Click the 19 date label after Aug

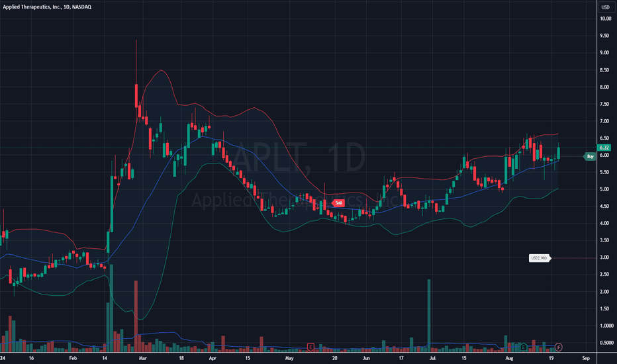[x=551, y=358]
